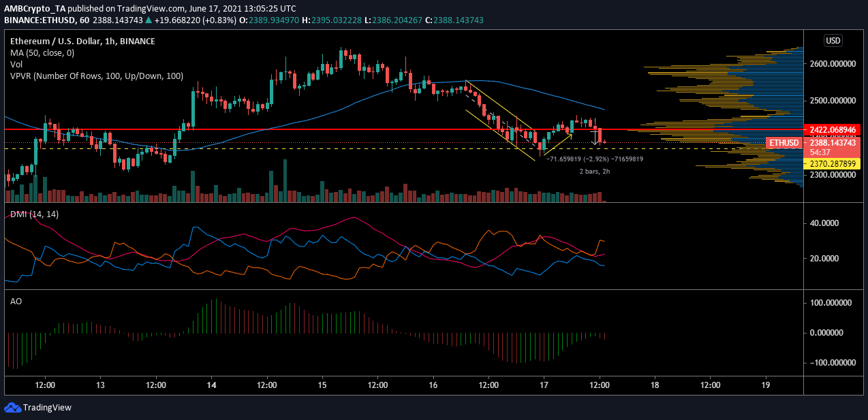Click the yellow 2370.287899 price label

832,164
